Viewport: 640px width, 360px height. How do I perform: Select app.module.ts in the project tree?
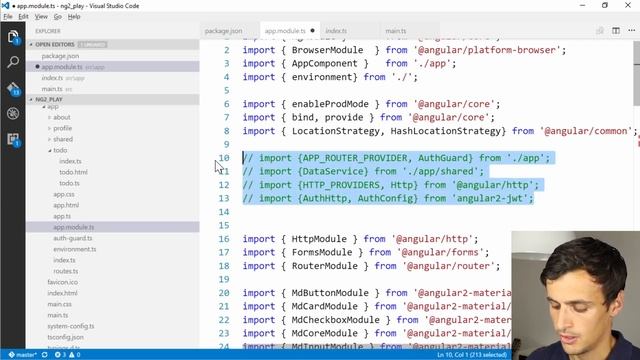[113, 227]
